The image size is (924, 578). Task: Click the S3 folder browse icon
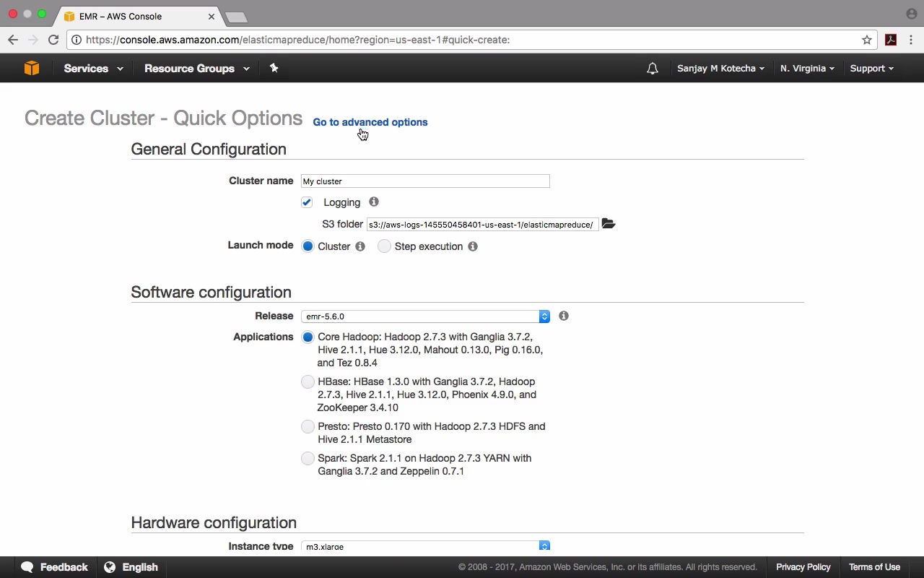point(609,224)
